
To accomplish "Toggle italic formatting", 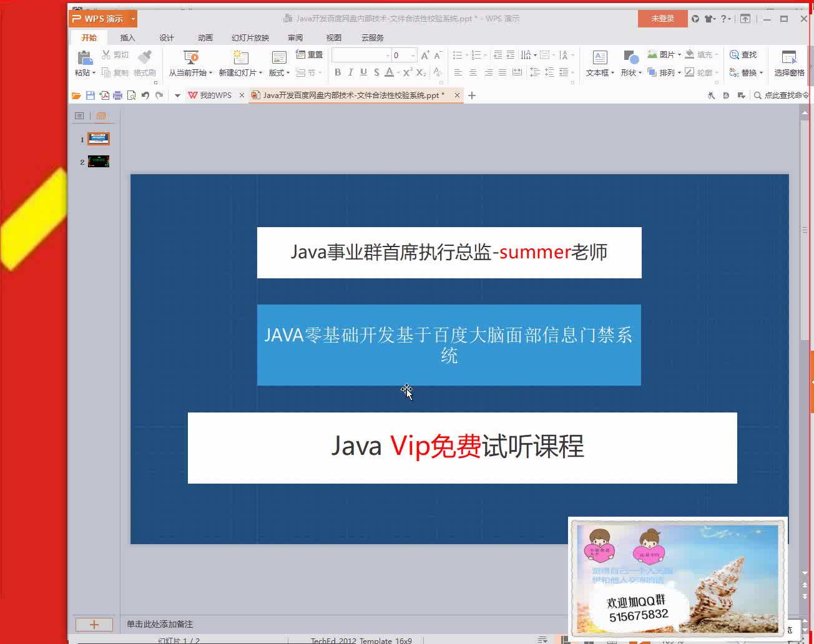I will [x=351, y=72].
